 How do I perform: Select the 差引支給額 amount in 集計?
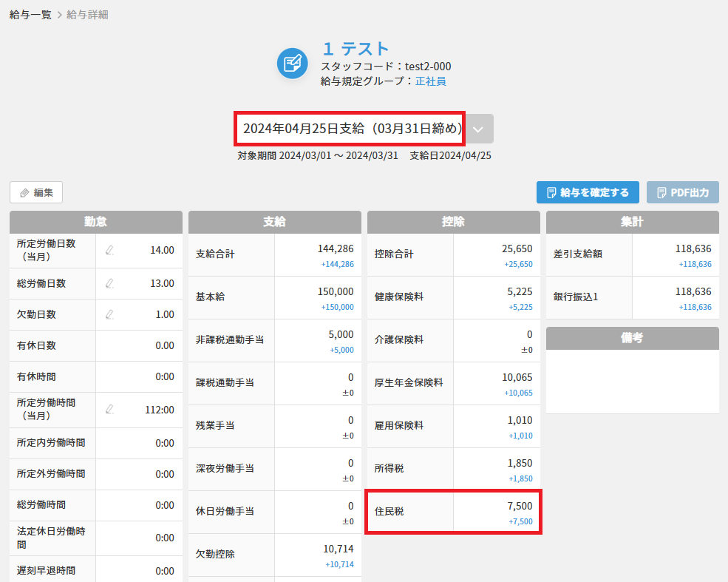click(x=693, y=248)
